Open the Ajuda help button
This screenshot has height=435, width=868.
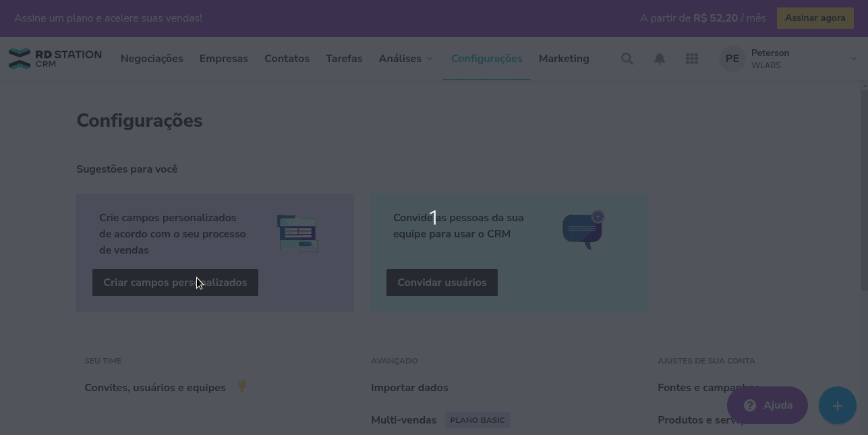(x=768, y=405)
